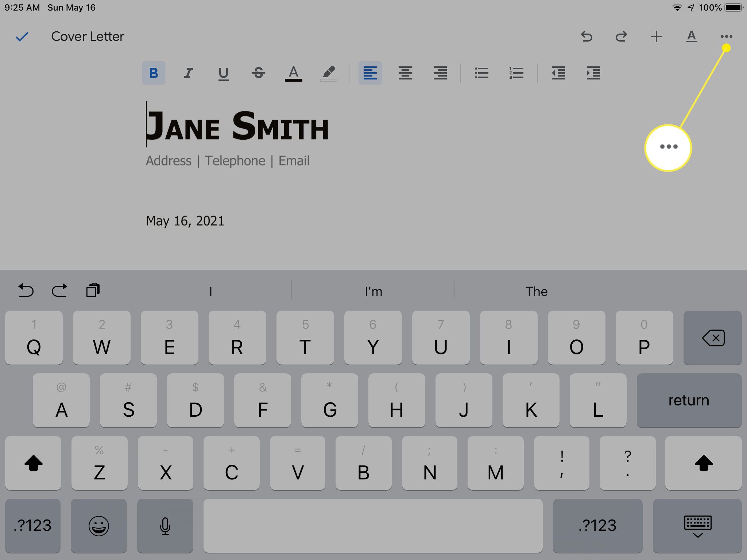Hide the on-screen keyboard
747x560 pixels.
(x=697, y=526)
